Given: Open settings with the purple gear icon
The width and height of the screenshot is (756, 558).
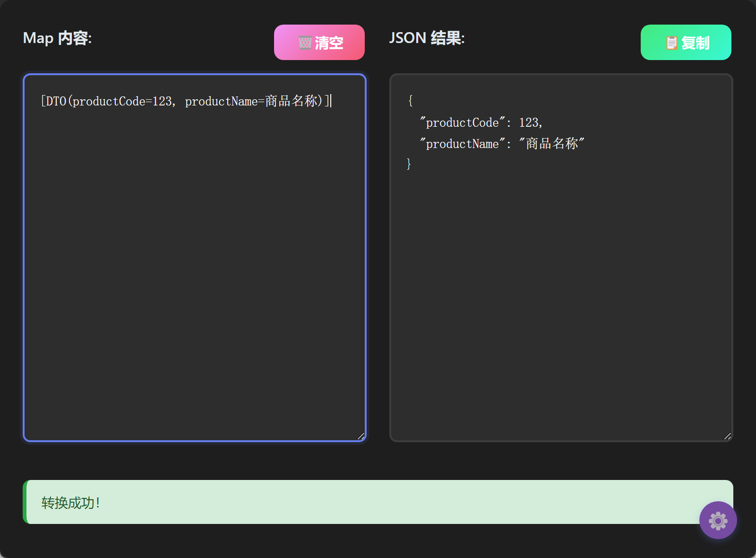Looking at the screenshot, I should [718, 520].
